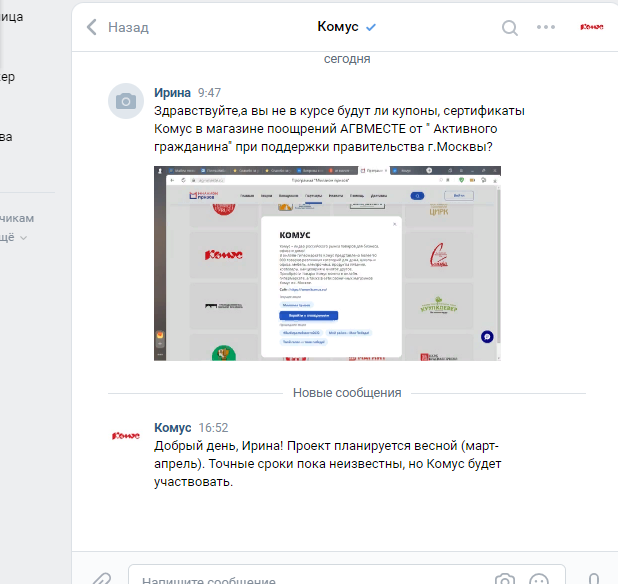Select the Комус reply starting Добрый день
Viewport: 618px width, 584px height.
327,464
